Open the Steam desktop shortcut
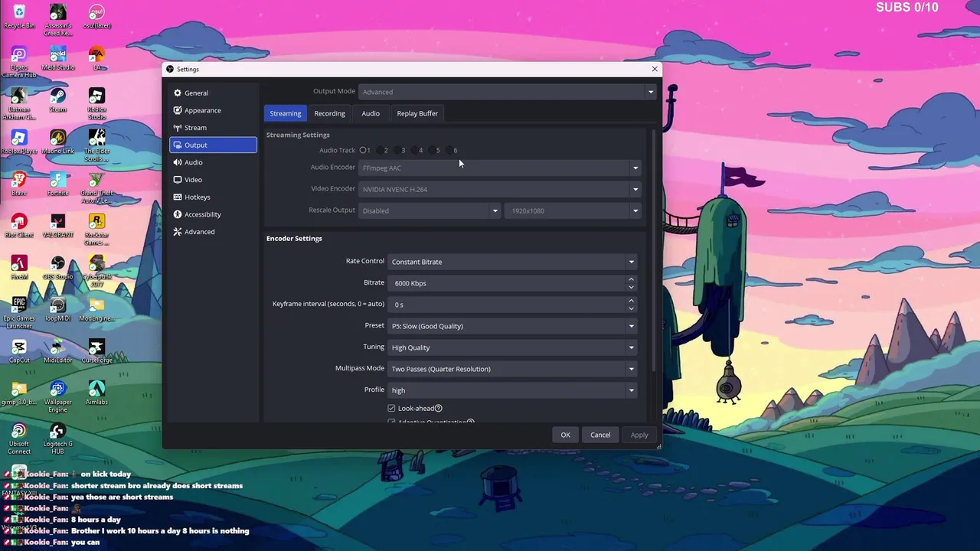 (57, 99)
